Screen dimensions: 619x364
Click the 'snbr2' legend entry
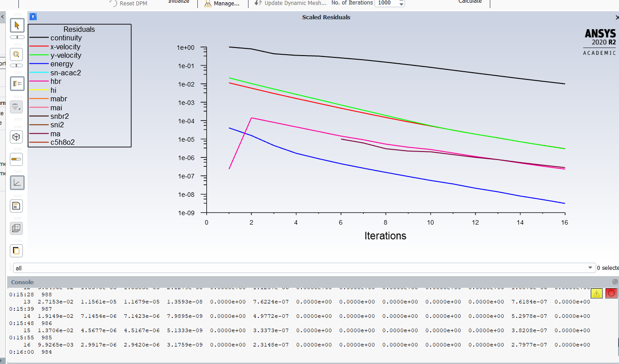click(60, 117)
